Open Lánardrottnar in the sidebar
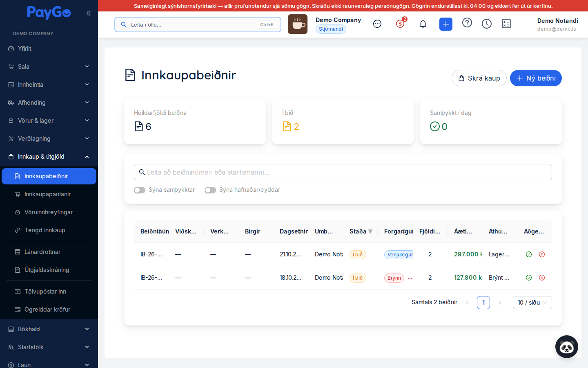 [49, 252]
